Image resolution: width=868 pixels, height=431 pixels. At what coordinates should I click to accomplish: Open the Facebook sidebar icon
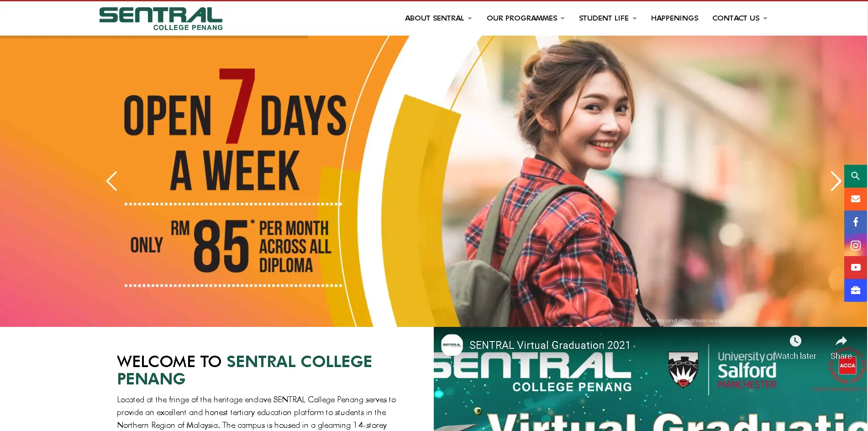click(x=855, y=222)
